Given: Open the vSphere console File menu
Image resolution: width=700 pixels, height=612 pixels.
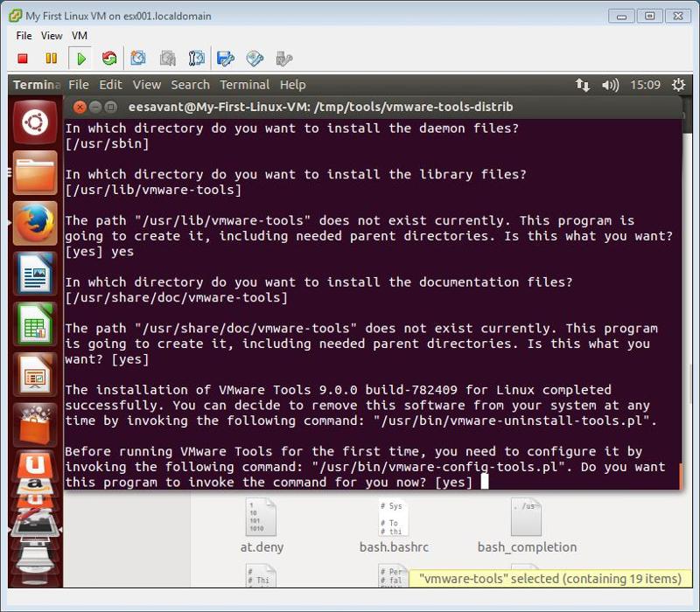Looking at the screenshot, I should tap(24, 36).
